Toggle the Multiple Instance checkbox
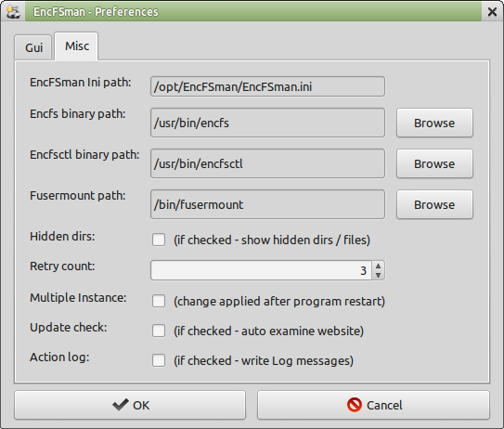Screen dimensions: 504x429 159,302
